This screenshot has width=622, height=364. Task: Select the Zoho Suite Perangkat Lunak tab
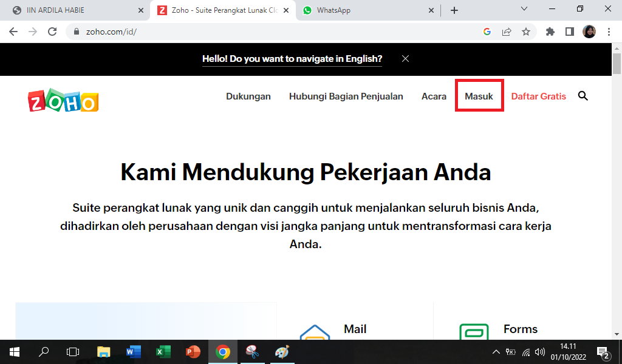click(222, 10)
